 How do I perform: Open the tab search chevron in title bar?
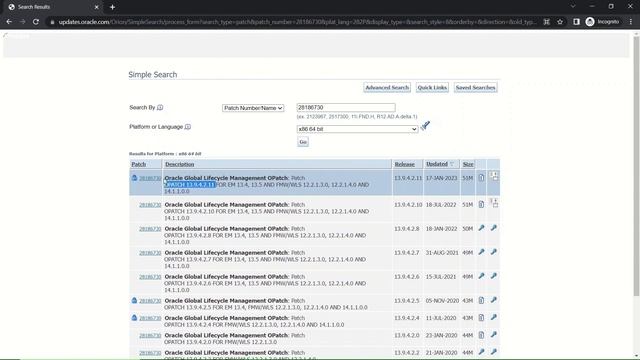[573, 7]
